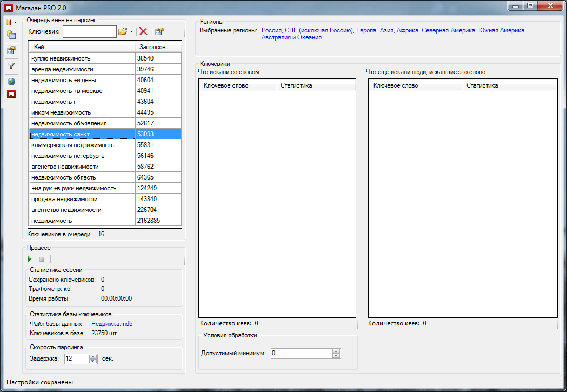Click the open folder icon by Ключевик field
This screenshot has width=567, height=392.
click(x=123, y=32)
